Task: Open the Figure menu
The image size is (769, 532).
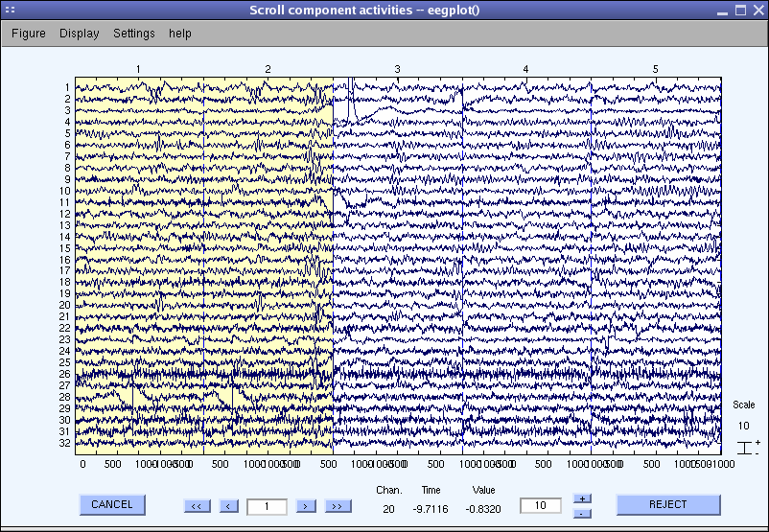Action: (x=29, y=34)
